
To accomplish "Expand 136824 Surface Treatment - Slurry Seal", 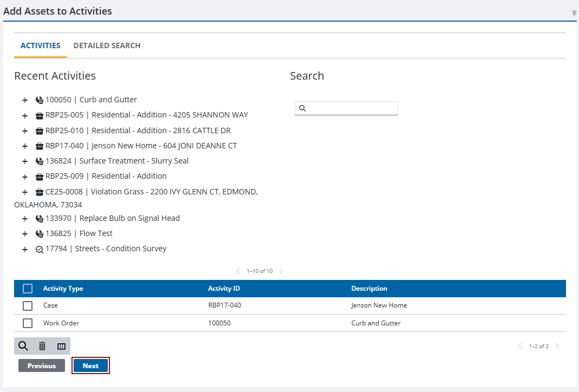I will (x=25, y=161).
